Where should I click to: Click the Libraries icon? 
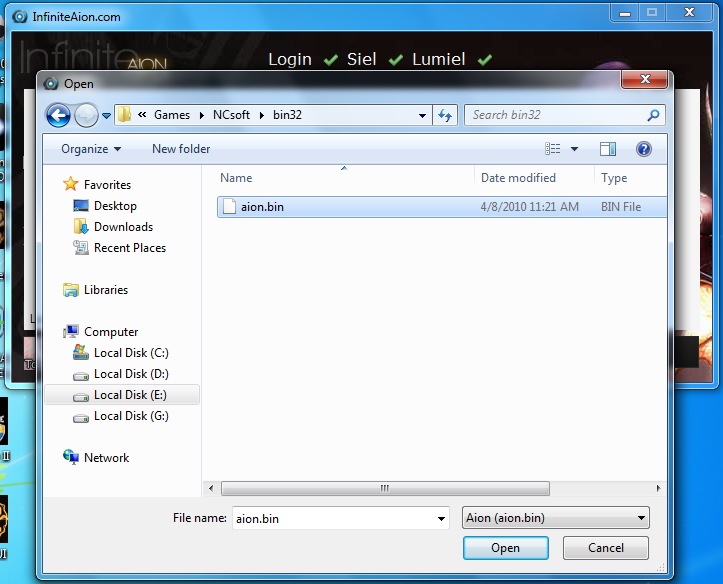pyautogui.click(x=71, y=290)
